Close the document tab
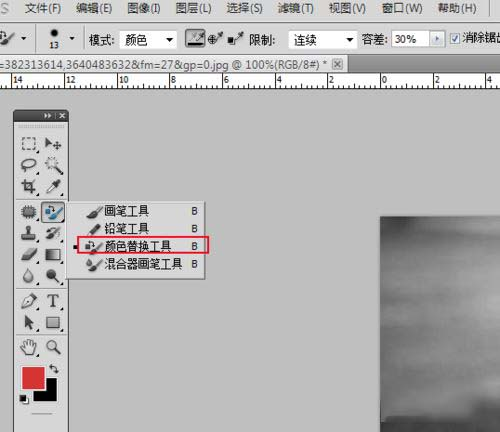The image size is (500, 432). click(337, 64)
